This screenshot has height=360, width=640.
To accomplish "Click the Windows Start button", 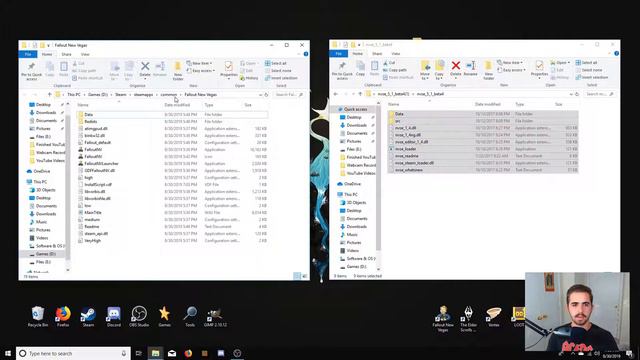I will (x=8, y=353).
